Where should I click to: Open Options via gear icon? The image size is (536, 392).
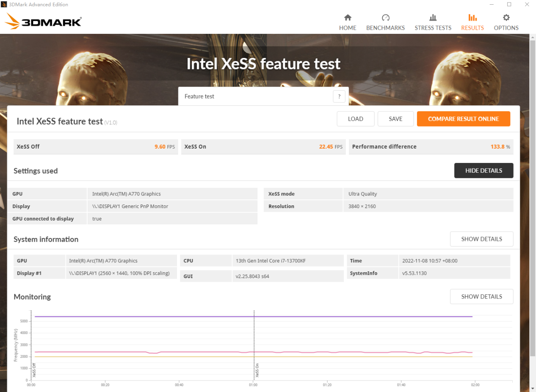pos(506,17)
